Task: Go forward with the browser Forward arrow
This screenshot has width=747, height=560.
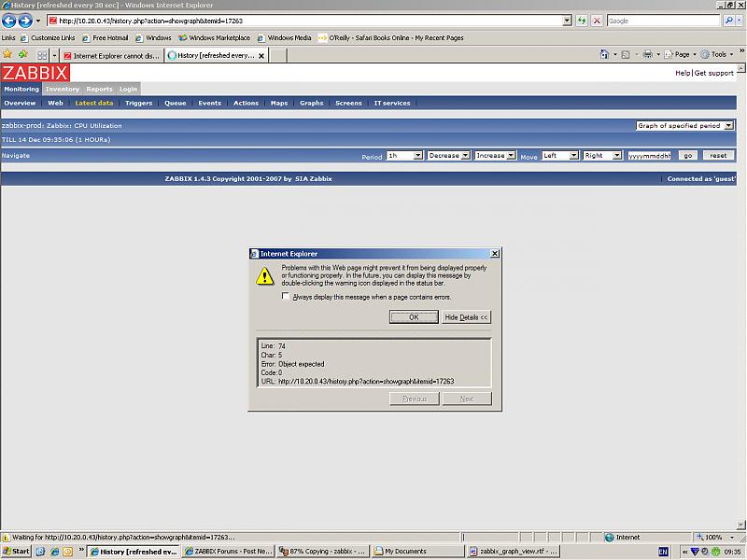Action: [x=25, y=21]
